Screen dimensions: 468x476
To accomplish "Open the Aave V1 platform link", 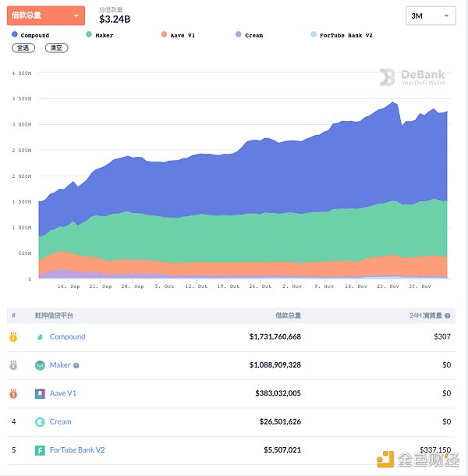I will click(63, 393).
